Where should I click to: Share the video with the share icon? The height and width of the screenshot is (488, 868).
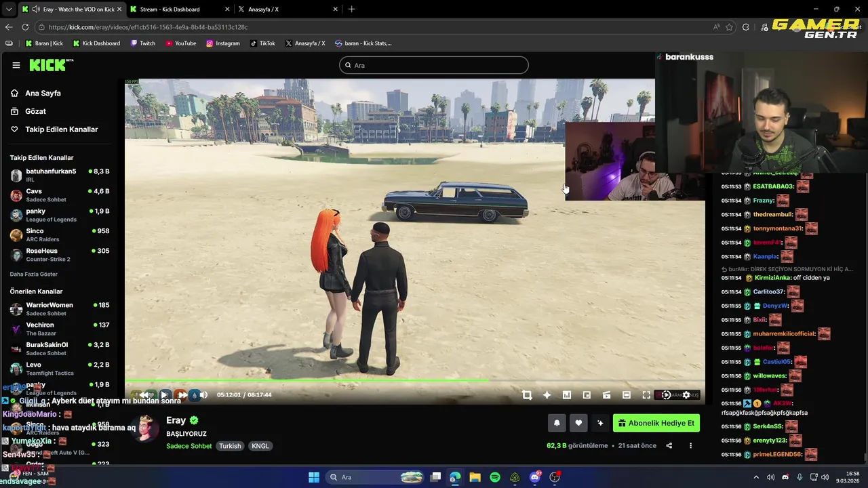669,445
